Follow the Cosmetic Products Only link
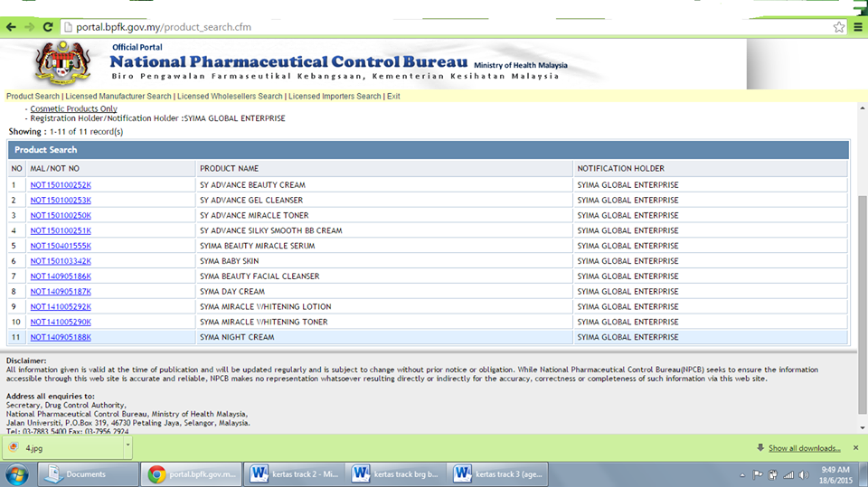The height and width of the screenshot is (487, 868). click(73, 109)
